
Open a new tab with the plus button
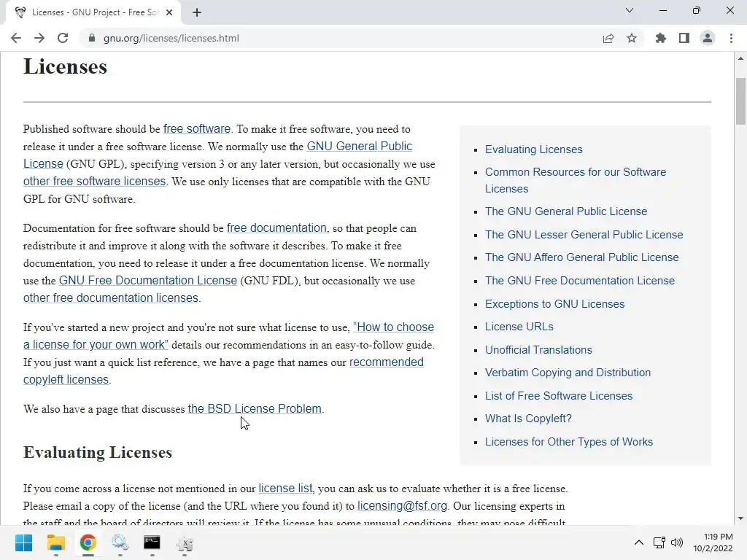(197, 12)
